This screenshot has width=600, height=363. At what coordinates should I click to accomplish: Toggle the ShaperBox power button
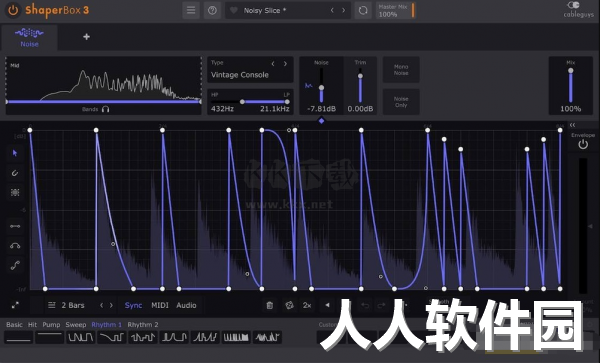click(13, 10)
